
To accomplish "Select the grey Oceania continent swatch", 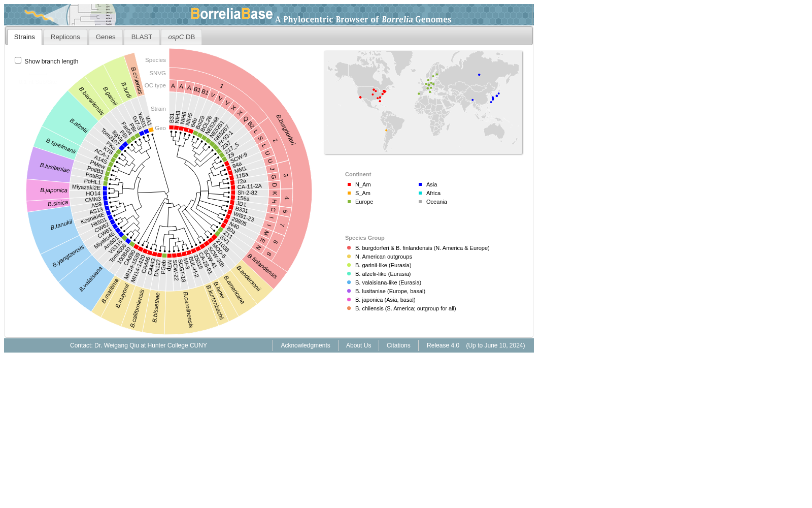I will [420, 202].
